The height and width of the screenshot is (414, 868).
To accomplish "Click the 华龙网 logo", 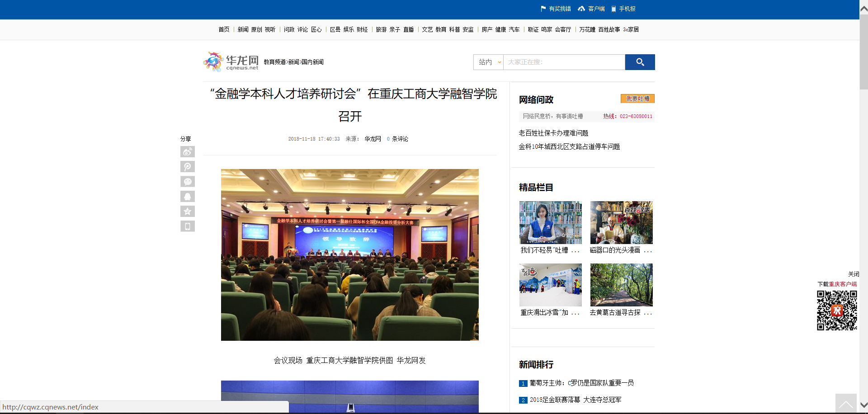I will 231,62.
